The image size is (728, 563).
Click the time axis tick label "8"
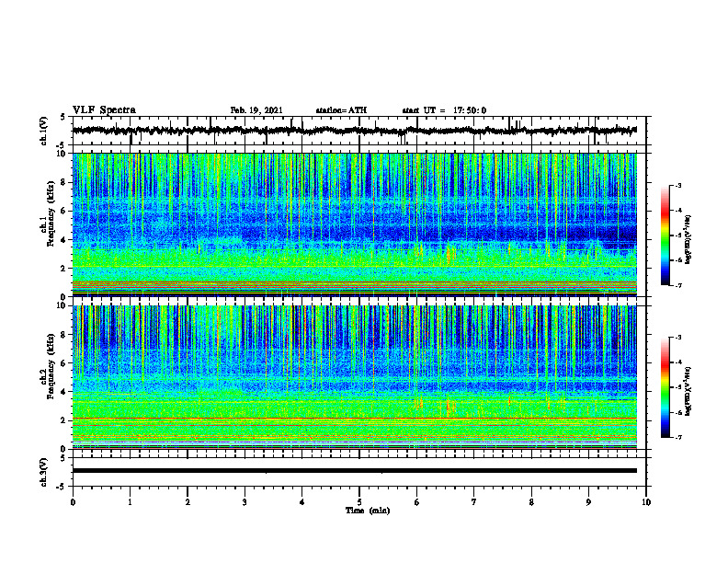coord(531,502)
